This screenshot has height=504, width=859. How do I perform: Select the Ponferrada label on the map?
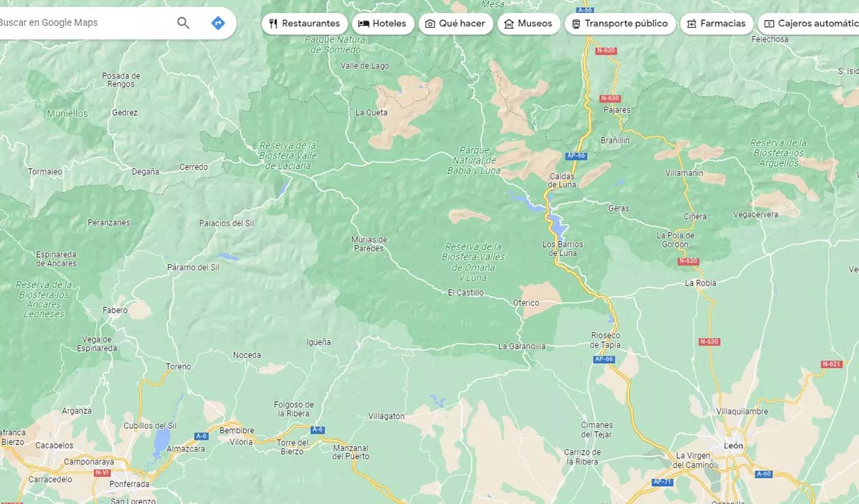coord(130,484)
